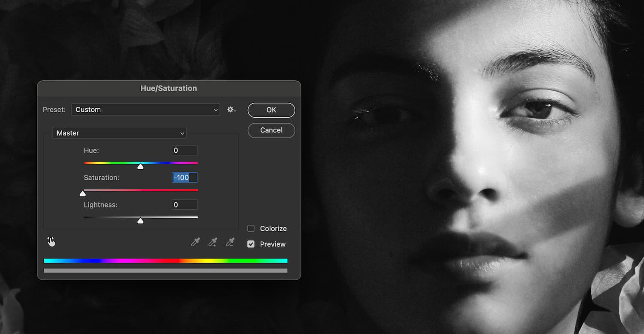This screenshot has height=334, width=644.
Task: Click the Hue/Saturation dialog title bar
Action: point(169,89)
